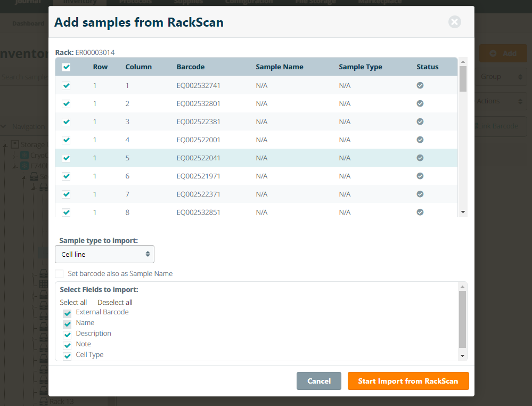Image resolution: width=532 pixels, height=406 pixels.
Task: Open the Group dropdown in background page
Action: coord(501,77)
